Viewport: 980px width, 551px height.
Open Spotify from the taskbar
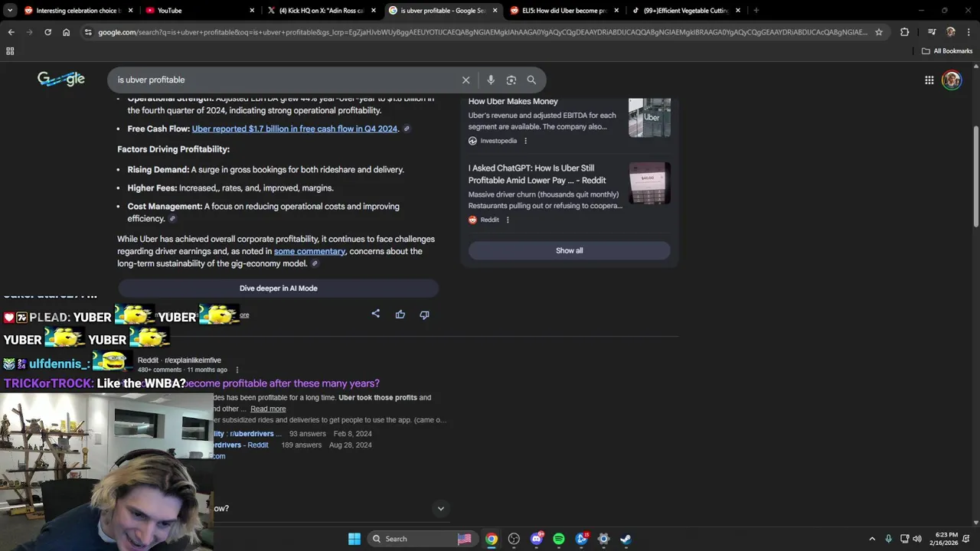(559, 539)
